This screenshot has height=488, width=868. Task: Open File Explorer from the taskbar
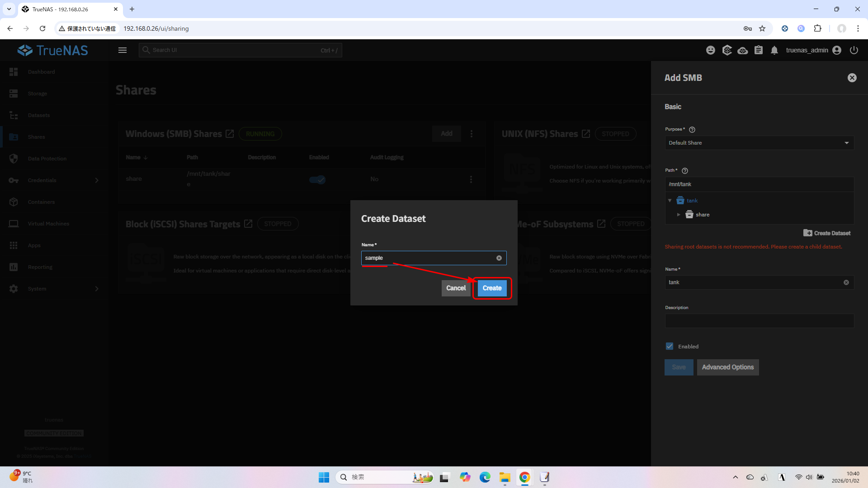point(505,477)
